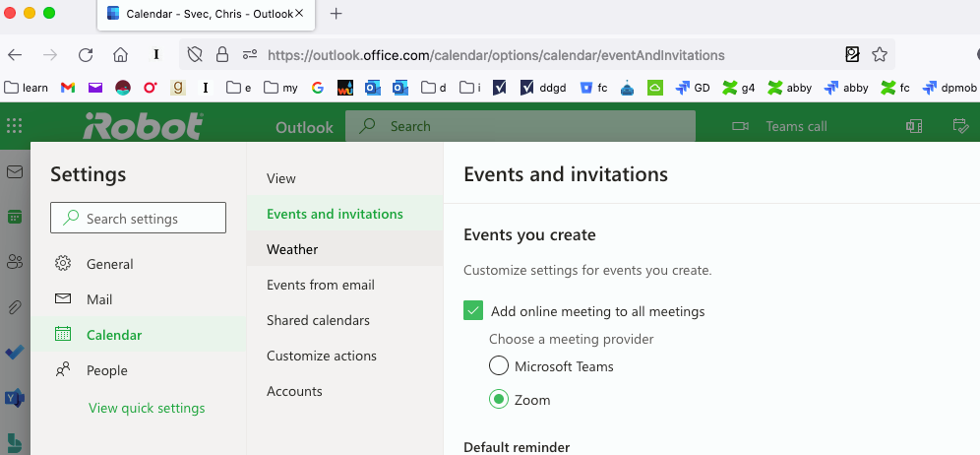Open Weather calendar settings
980x455 pixels.
(x=345, y=249)
